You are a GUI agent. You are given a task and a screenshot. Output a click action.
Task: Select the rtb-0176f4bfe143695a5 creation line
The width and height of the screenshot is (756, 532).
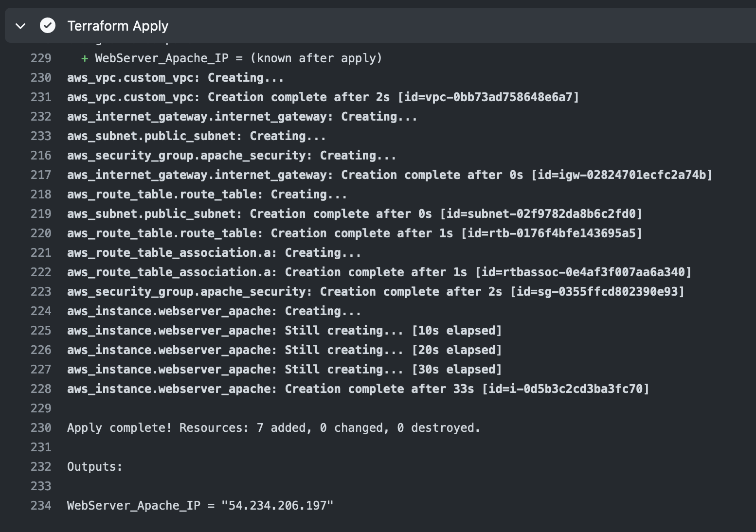pos(355,233)
